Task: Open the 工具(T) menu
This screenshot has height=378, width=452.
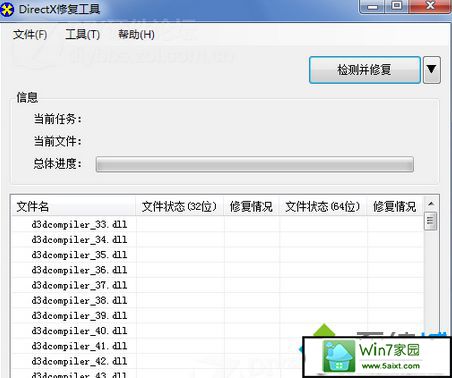Action: coord(82,34)
